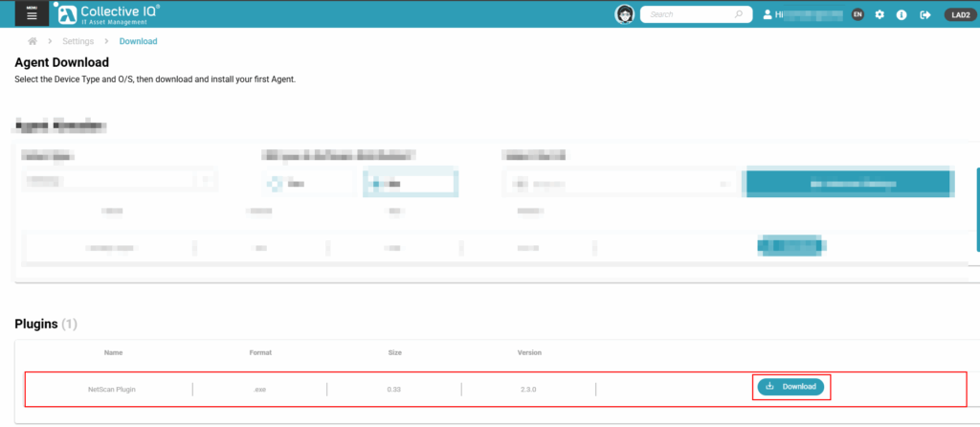Image resolution: width=980 pixels, height=427 pixels.
Task: Click the Collective IQ logo
Action: (x=107, y=13)
